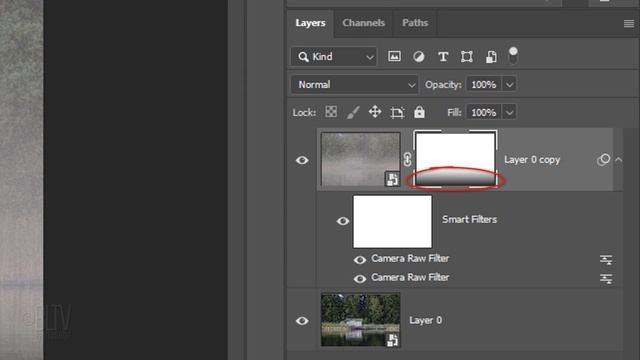Open blending options for first Camera Raw Filter
The image size is (640, 360).
point(606,259)
